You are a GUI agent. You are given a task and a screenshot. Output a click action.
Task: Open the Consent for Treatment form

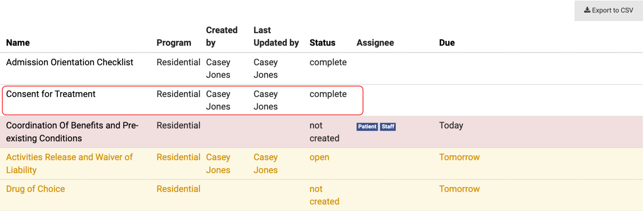(51, 94)
